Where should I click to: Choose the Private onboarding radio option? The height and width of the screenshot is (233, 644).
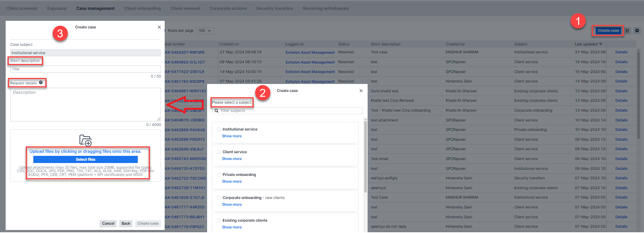pos(219,175)
